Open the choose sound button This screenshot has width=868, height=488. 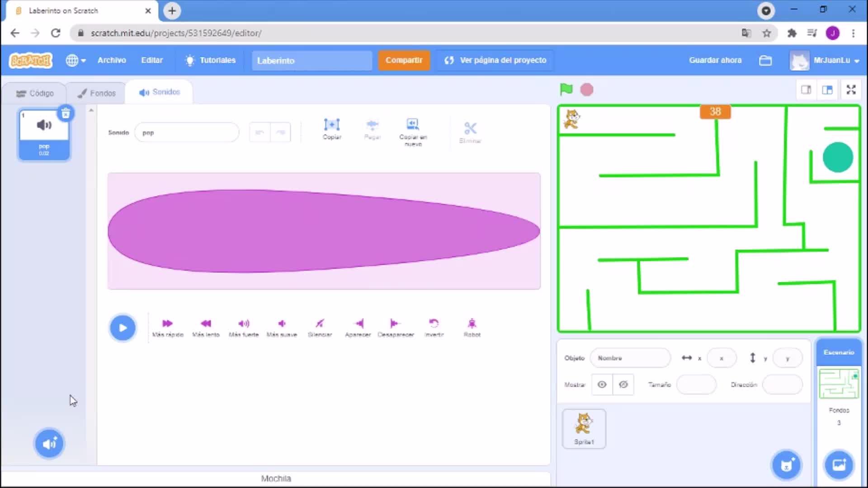coord(49,443)
